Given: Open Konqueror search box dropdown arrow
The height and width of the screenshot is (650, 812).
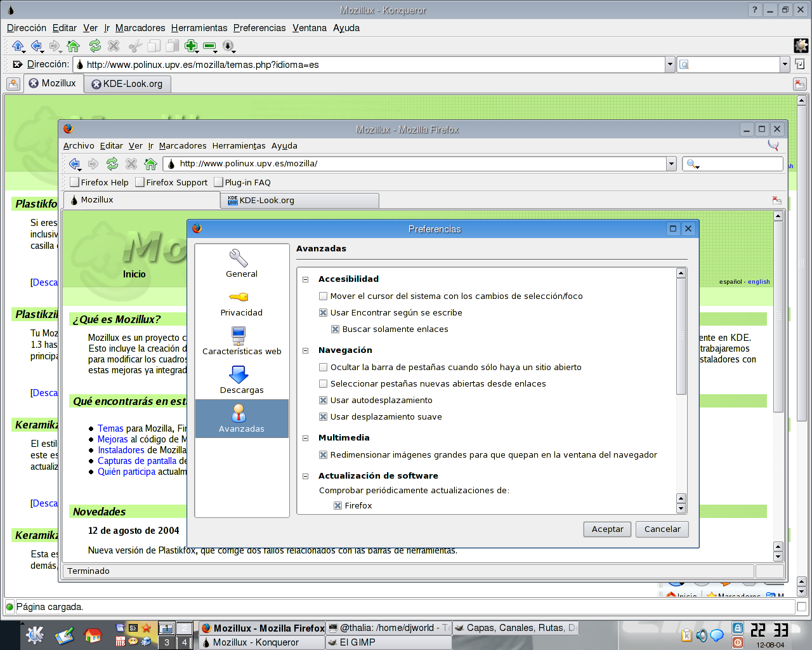Looking at the screenshot, I should point(785,64).
